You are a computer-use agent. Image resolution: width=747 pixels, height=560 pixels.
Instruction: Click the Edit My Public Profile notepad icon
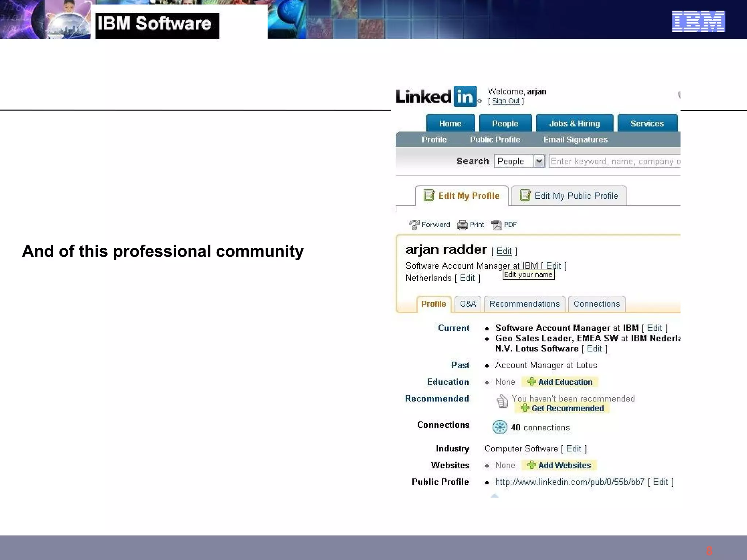(x=525, y=195)
